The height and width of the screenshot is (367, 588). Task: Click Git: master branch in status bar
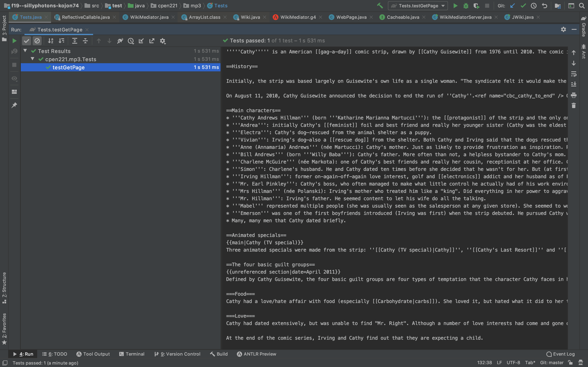coord(551,363)
